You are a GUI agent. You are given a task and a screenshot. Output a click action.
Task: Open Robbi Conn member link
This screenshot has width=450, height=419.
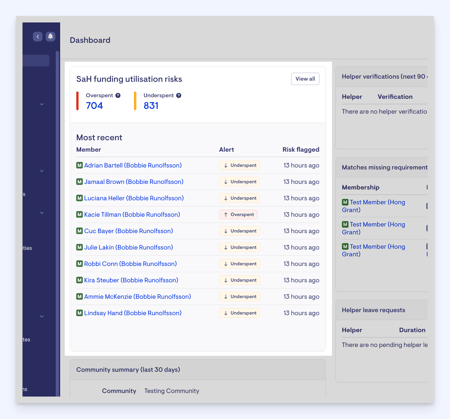[x=130, y=264]
